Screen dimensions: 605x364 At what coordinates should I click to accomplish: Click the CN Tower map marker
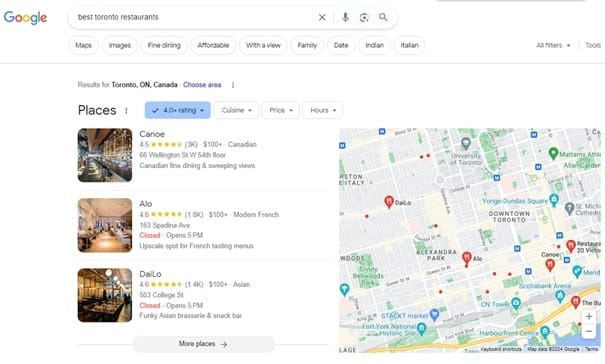(x=516, y=303)
